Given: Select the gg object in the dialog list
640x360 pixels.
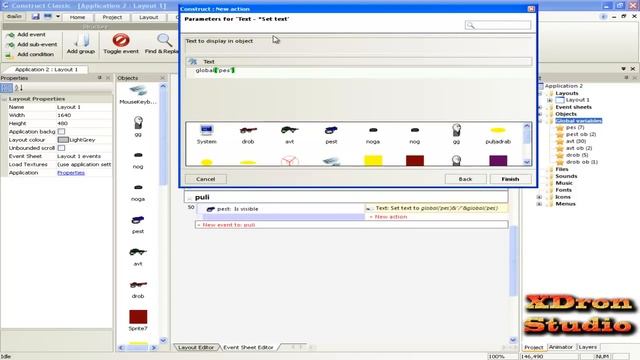Looking at the screenshot, I should click(456, 135).
